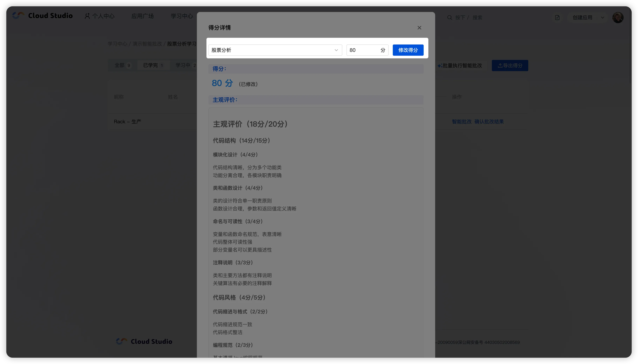
Task: Switch to the 已学完 tab
Action: point(153,65)
